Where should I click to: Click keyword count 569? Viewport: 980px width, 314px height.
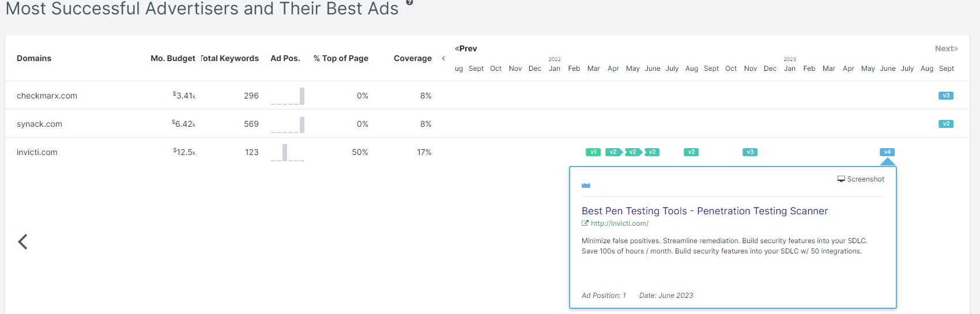[251, 124]
